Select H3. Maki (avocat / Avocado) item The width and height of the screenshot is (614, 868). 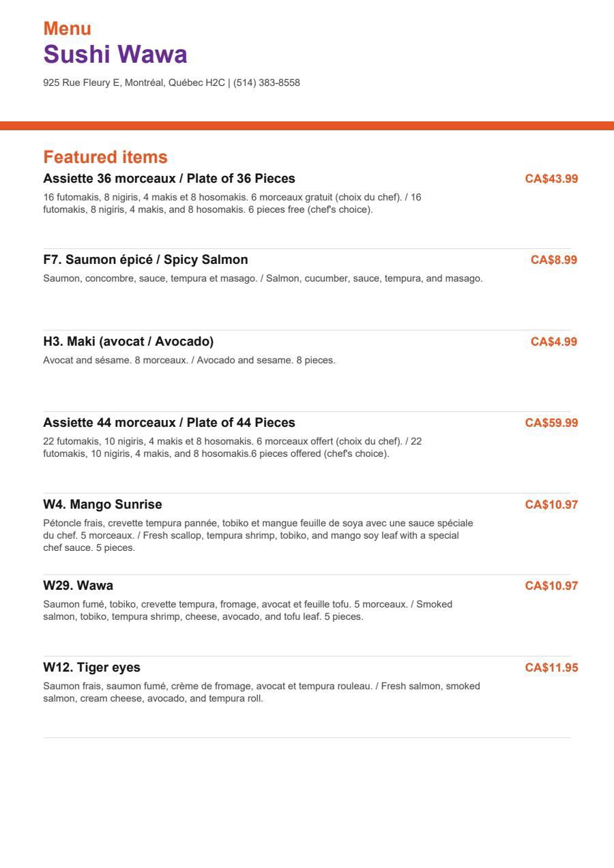pyautogui.click(x=128, y=342)
